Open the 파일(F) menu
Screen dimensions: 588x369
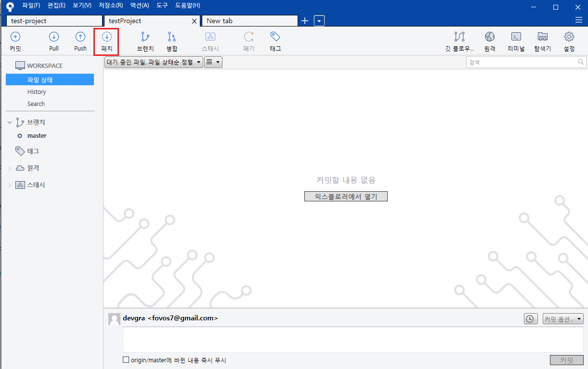(31, 5)
